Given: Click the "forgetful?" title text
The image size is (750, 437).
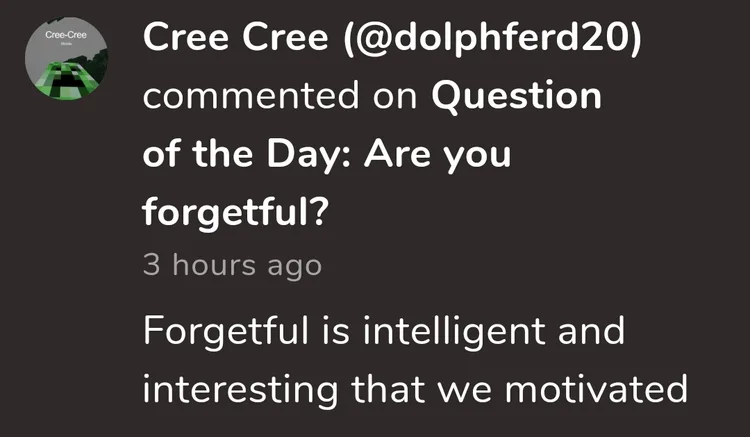Looking at the screenshot, I should coord(236,211).
